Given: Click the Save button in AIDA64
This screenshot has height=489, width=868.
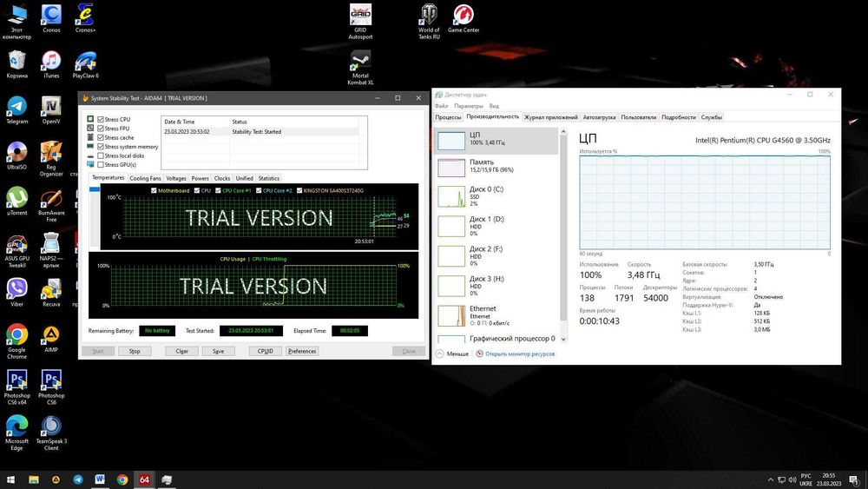Looking at the screenshot, I should click(218, 351).
